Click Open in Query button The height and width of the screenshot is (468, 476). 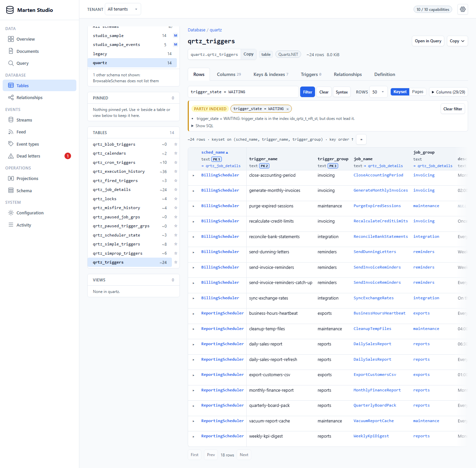tap(428, 41)
